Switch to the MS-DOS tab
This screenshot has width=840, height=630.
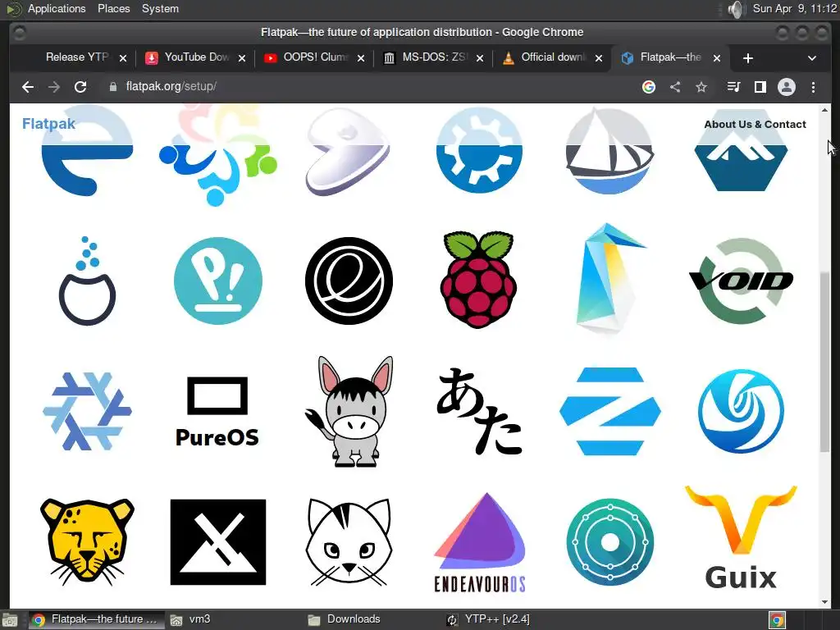(434, 57)
